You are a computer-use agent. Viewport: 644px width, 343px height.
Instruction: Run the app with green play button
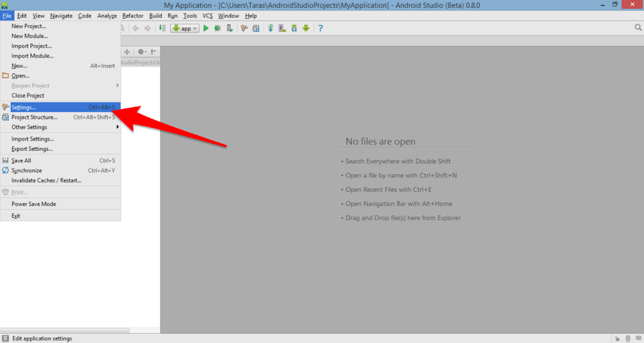[205, 28]
